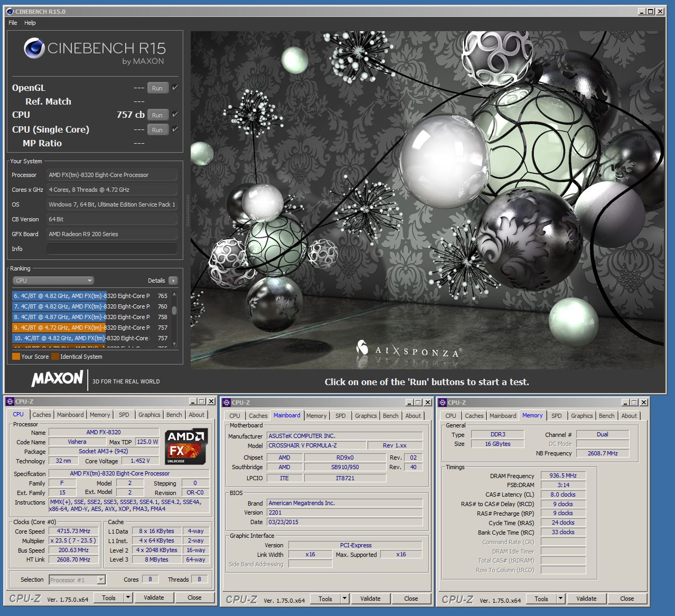Click Tools button in right CPU-Z window
Viewport: 675px width, 616px height.
(541, 599)
